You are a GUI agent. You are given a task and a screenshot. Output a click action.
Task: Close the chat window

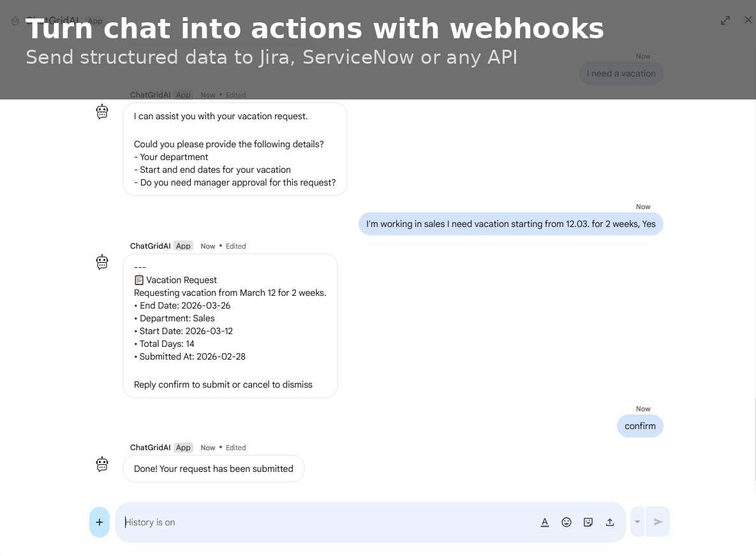748,20
